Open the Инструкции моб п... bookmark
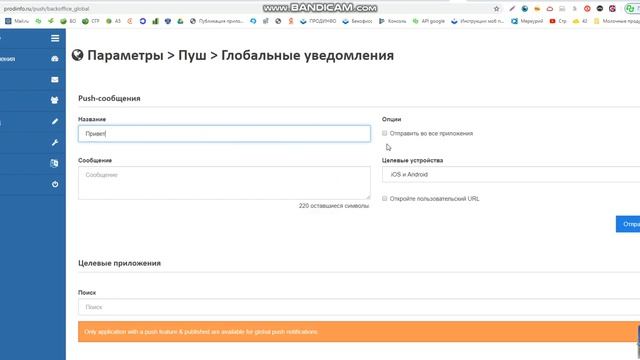 coord(478,21)
